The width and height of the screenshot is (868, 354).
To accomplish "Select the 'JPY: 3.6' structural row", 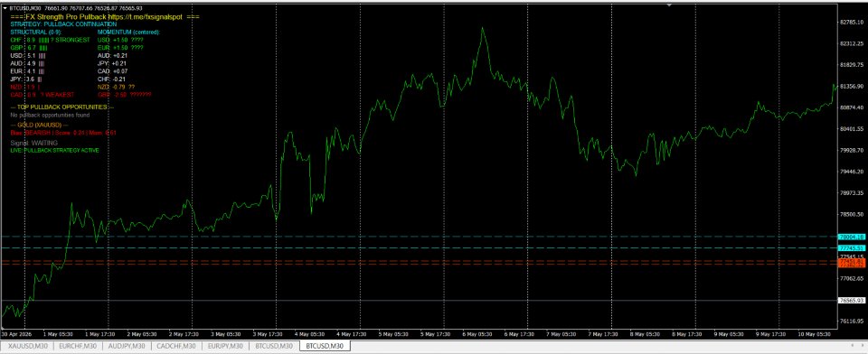I will click(x=26, y=79).
